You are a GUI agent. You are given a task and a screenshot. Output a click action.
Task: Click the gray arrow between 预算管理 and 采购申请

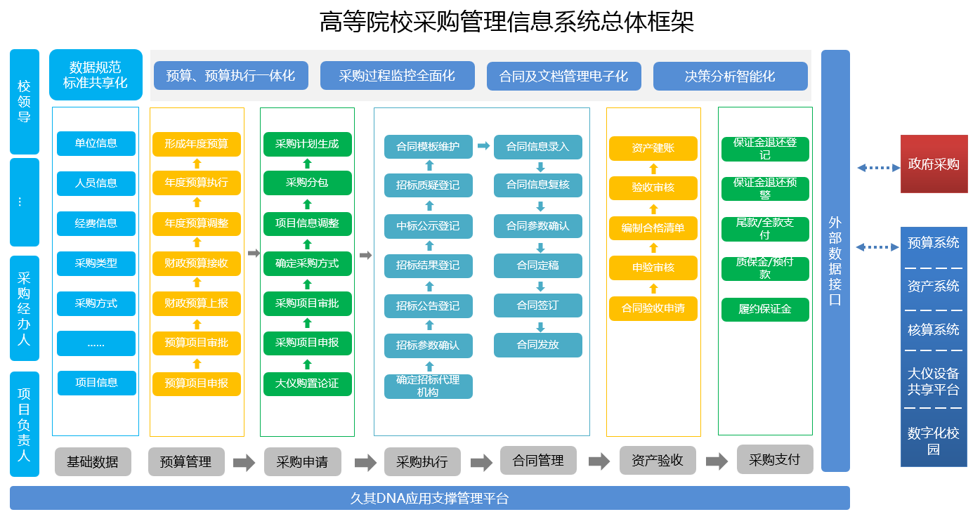point(244,462)
